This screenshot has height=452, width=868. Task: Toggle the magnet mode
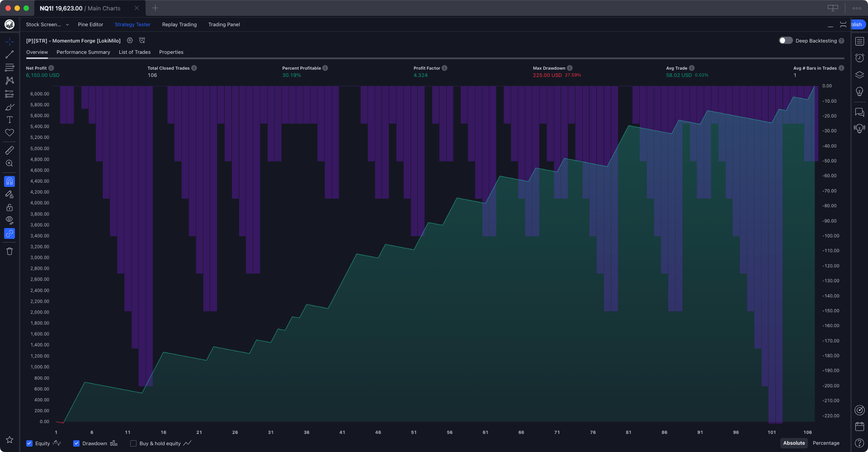click(9, 181)
